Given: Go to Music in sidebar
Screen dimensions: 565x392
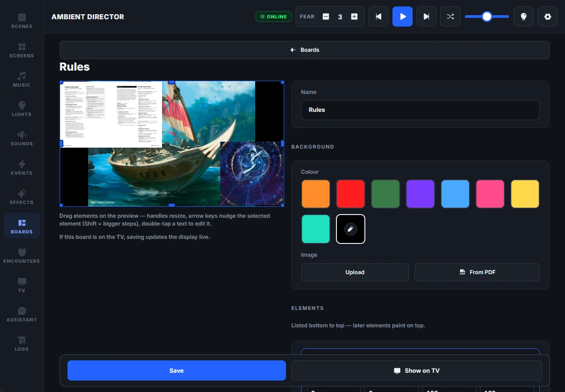Looking at the screenshot, I should 22,80.
